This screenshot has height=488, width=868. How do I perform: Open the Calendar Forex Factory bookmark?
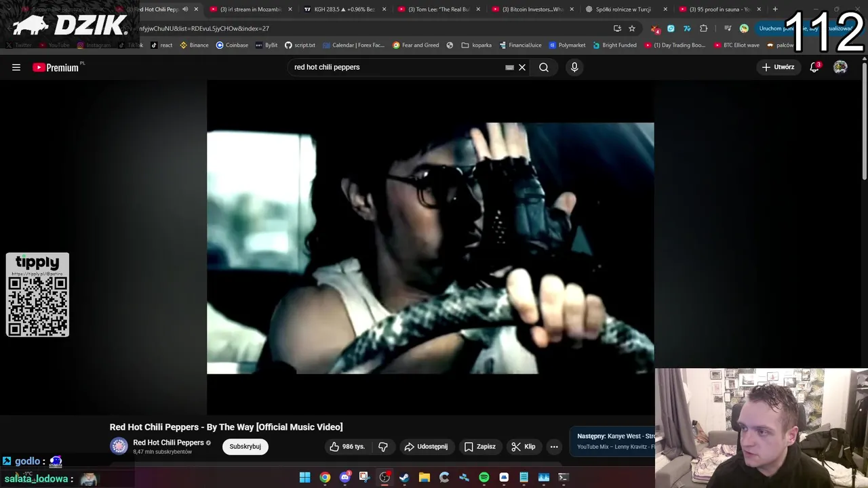click(x=353, y=45)
